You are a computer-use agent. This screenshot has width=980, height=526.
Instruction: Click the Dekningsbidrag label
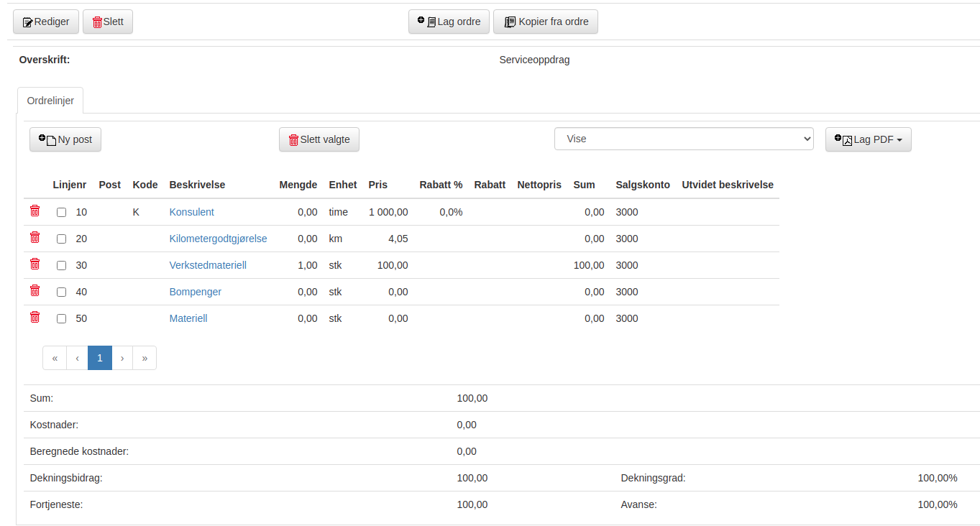tap(66, 478)
